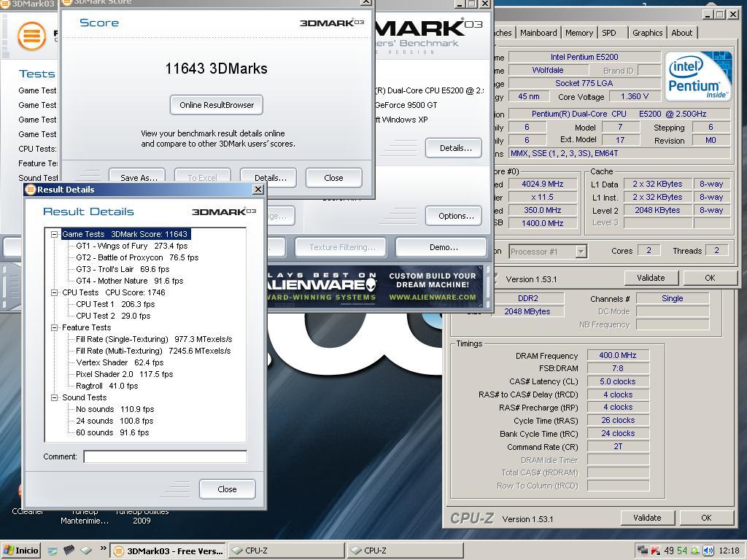Switch to the Mainboard tab in CPU-Z
Image resolution: width=747 pixels, height=560 pixels.
[538, 33]
